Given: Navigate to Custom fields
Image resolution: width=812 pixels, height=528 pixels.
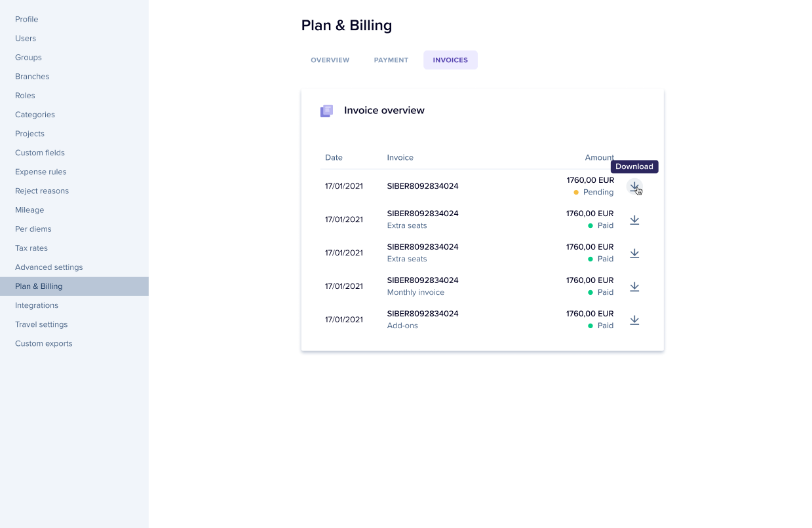Looking at the screenshot, I should [40, 153].
